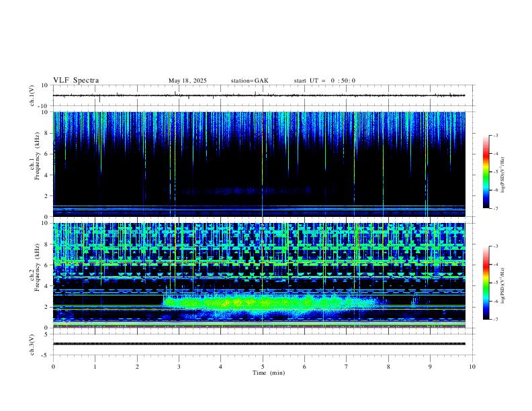This screenshot has width=532, height=411.
Task: Click the bright green emission band in ch.2 spectrogram
Action: (271, 302)
